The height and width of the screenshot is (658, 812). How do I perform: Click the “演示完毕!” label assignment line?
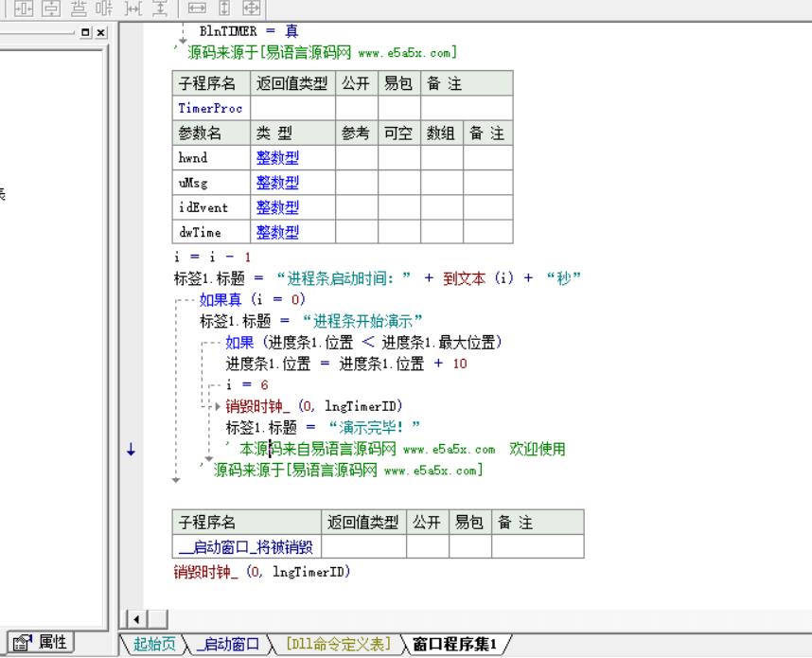[323, 427]
